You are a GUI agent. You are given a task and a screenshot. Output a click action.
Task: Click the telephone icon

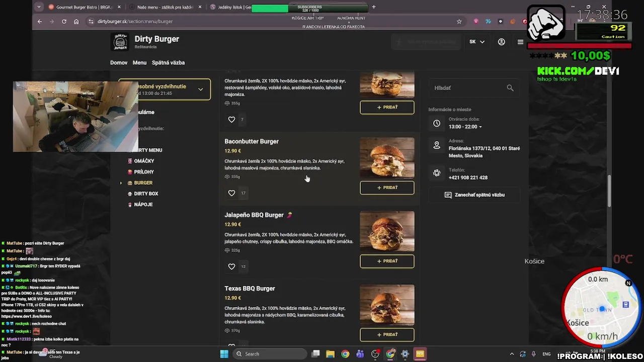click(437, 173)
